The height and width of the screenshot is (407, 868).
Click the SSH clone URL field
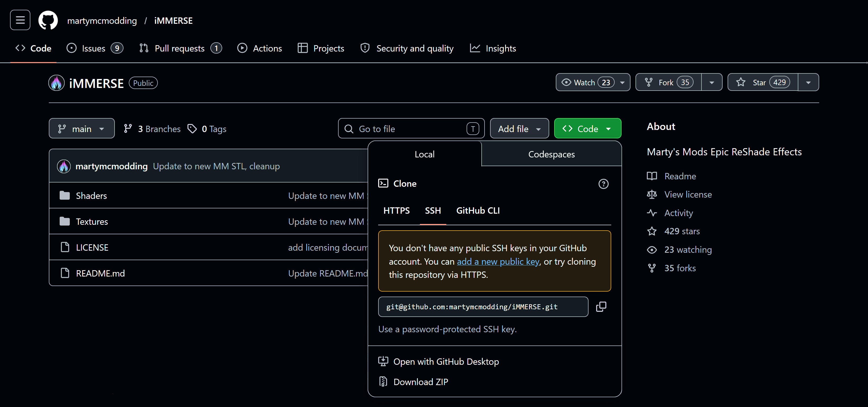483,307
